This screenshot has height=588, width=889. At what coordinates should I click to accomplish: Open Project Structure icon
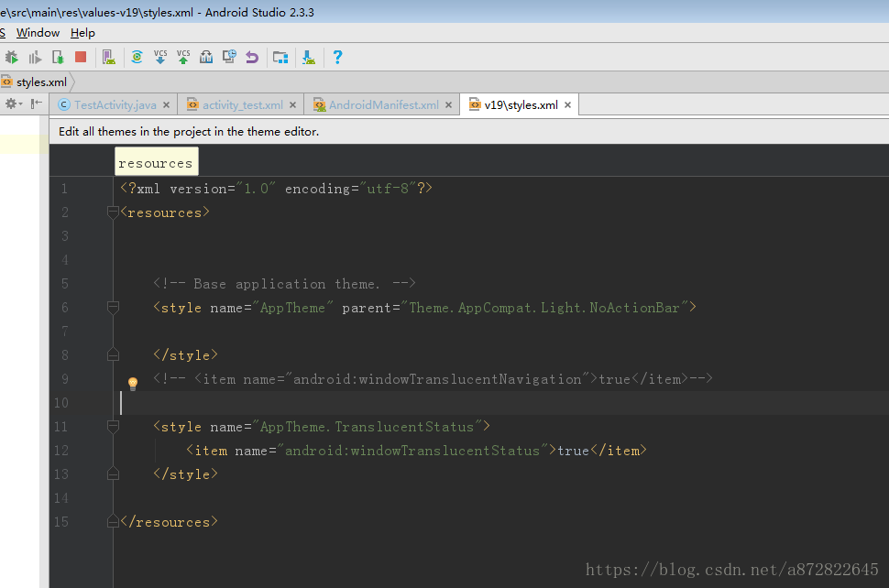click(x=280, y=57)
